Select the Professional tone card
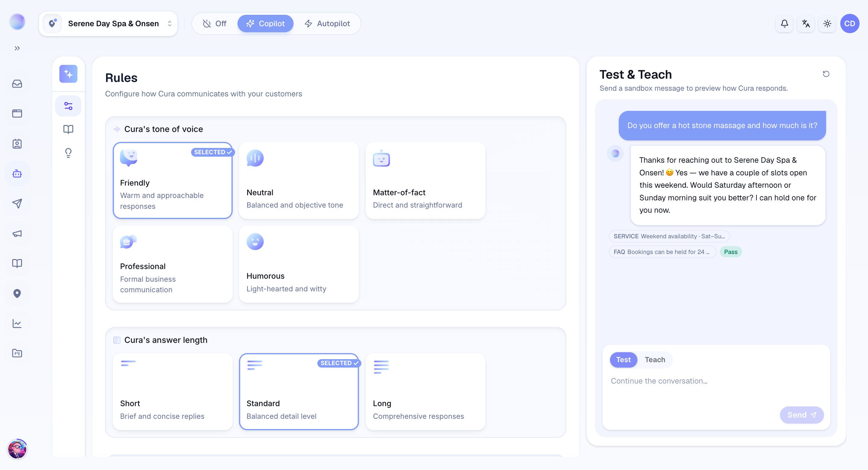Image resolution: width=868 pixels, height=470 pixels. tap(172, 264)
